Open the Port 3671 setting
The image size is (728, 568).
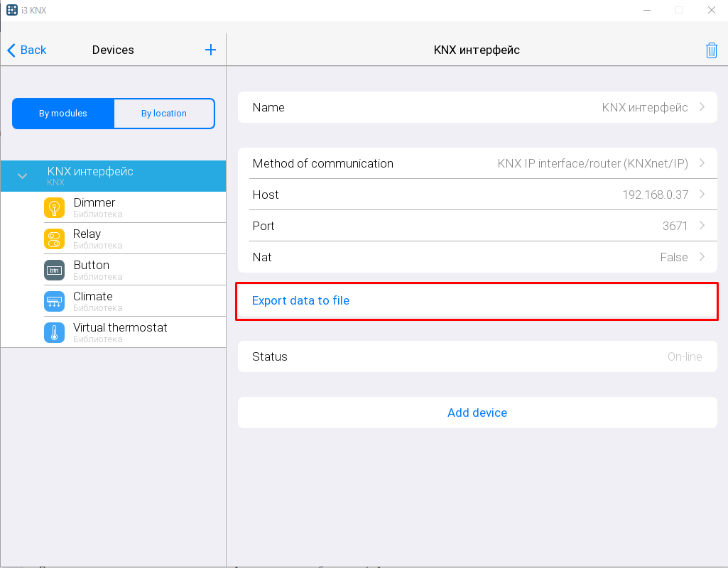[477, 226]
